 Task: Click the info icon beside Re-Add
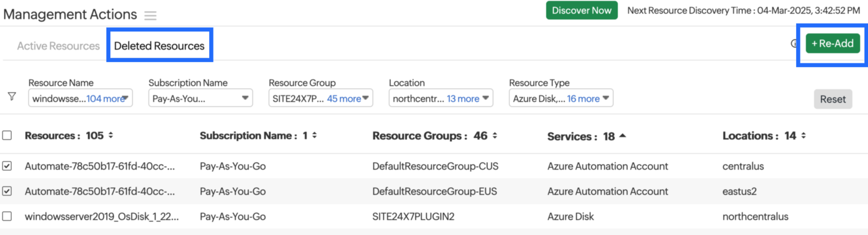pyautogui.click(x=794, y=44)
